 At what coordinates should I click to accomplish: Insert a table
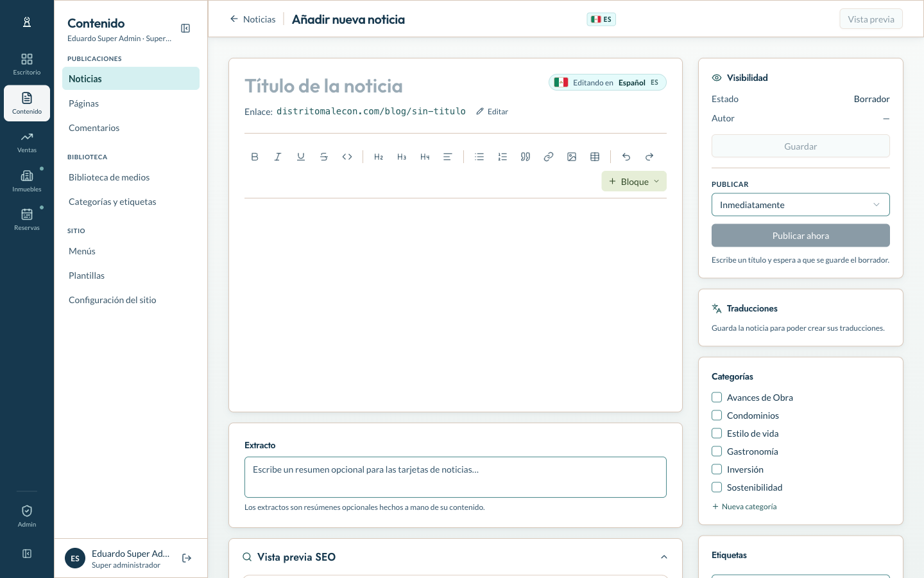pyautogui.click(x=595, y=157)
